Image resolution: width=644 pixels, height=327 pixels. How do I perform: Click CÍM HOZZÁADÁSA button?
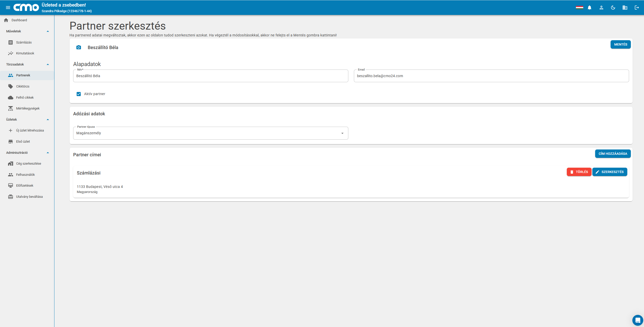(x=613, y=154)
